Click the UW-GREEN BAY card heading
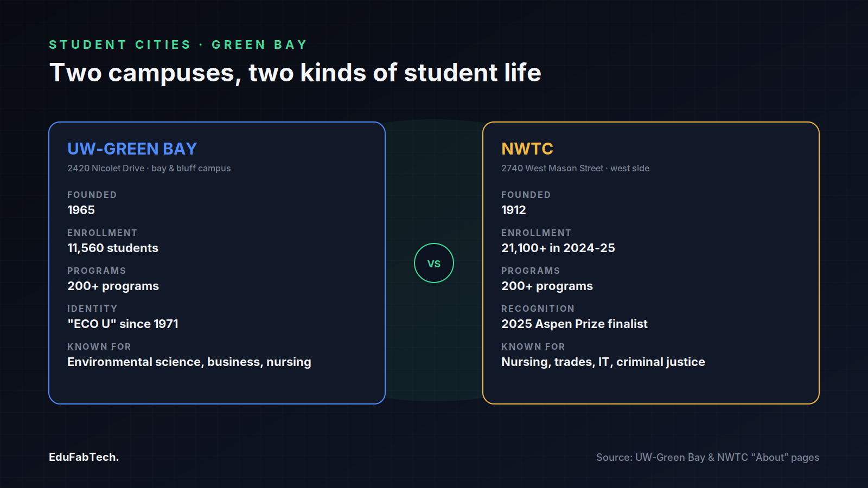This screenshot has width=868, height=488. tap(132, 149)
